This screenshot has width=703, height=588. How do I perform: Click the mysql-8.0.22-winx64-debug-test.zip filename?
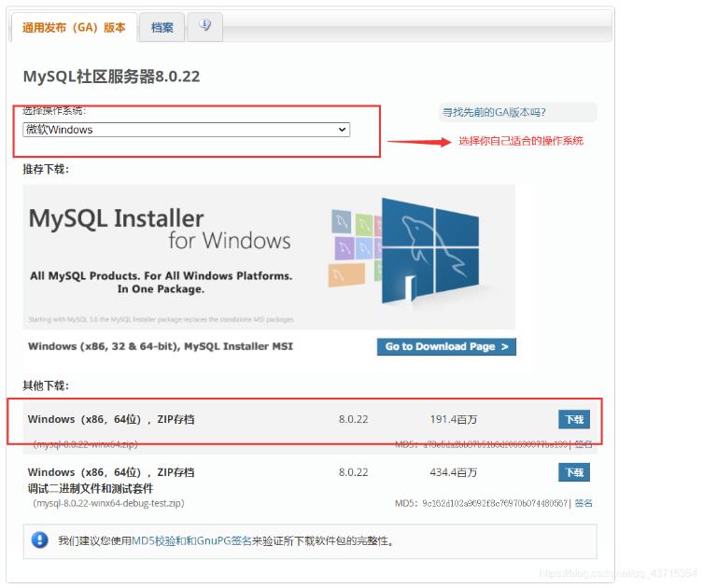108,503
